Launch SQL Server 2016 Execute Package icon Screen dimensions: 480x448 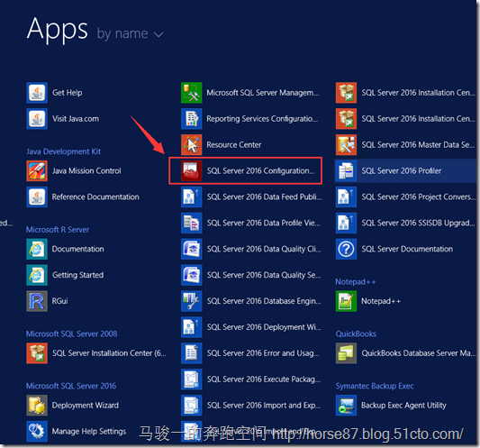click(191, 379)
